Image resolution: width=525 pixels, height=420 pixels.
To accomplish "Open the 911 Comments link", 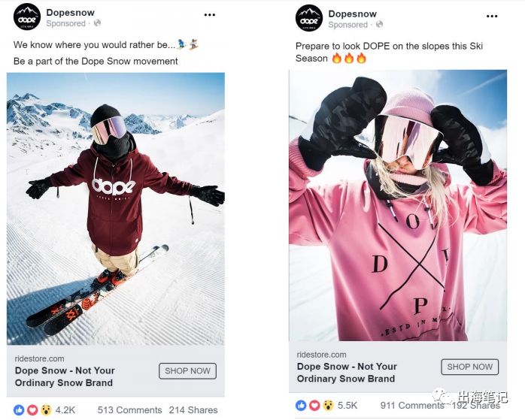I will click(412, 405).
